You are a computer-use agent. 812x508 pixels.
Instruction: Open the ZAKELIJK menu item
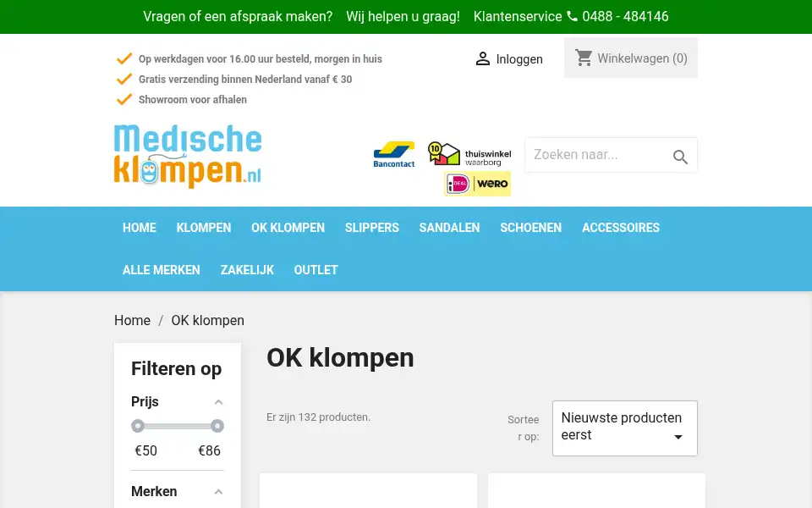click(x=247, y=270)
